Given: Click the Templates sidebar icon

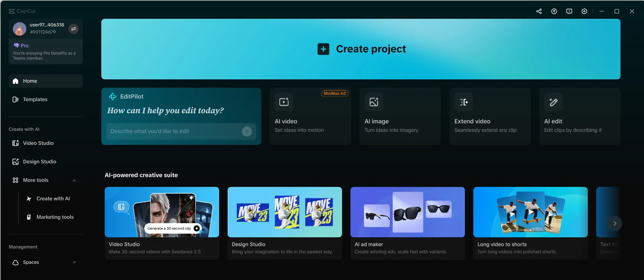Looking at the screenshot, I should (15, 99).
